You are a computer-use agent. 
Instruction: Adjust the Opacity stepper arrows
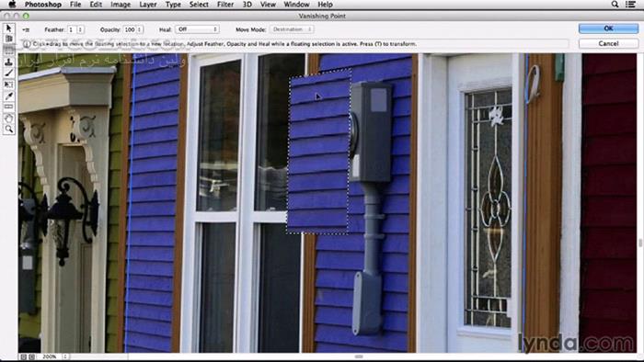(140, 29)
